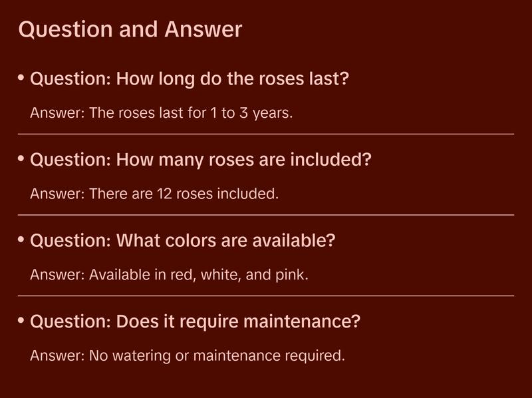Click the divider below the '12 roses included' answer
Screen dimensions: 532x398
tap(266, 215)
